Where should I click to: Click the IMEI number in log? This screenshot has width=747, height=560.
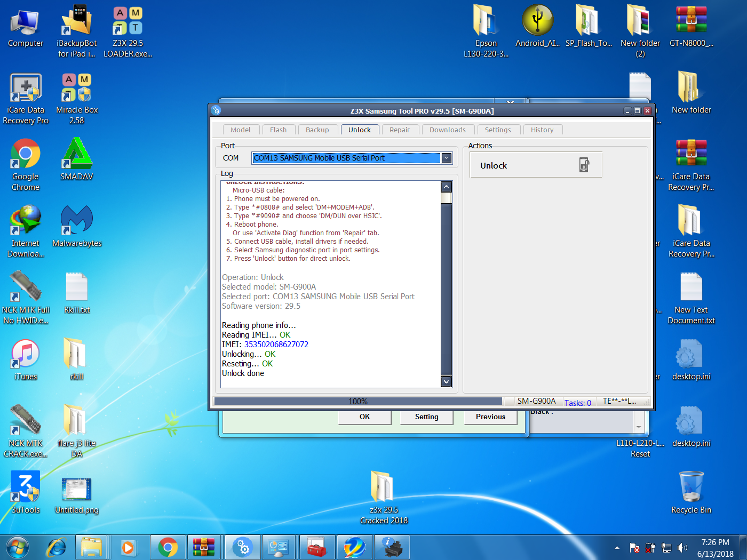click(x=276, y=345)
